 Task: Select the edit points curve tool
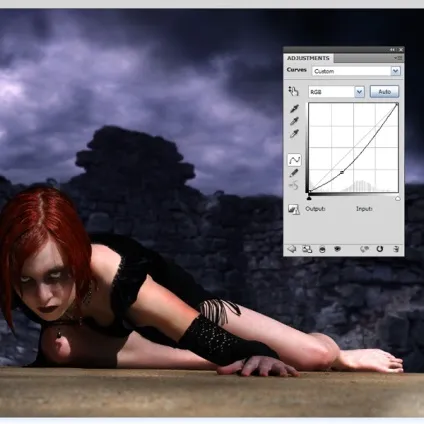click(294, 160)
